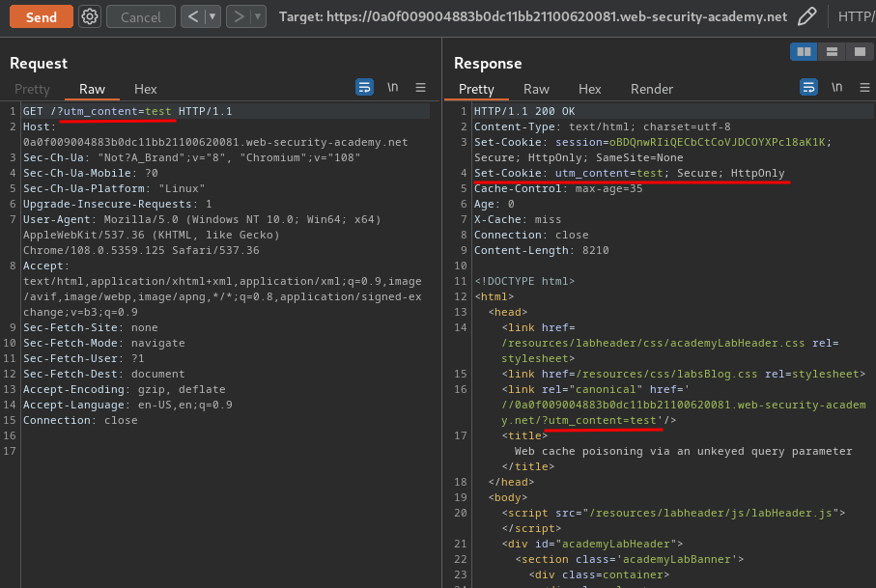Viewport: 876px width, 588px height.
Task: Toggle non-printable characters in Request pane
Action: (x=393, y=87)
